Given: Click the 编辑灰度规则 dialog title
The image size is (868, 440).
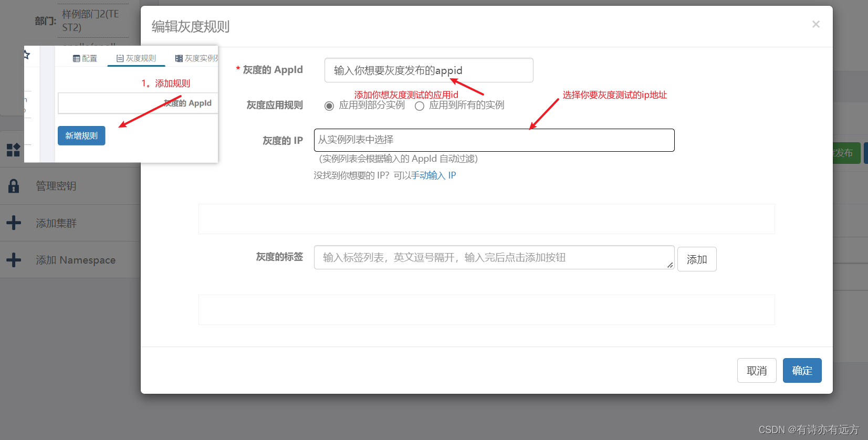Looking at the screenshot, I should coord(191,26).
